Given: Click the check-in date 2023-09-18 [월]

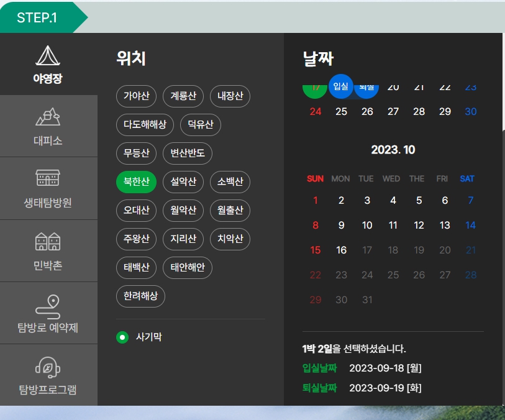Looking at the screenshot, I should 385,368.
